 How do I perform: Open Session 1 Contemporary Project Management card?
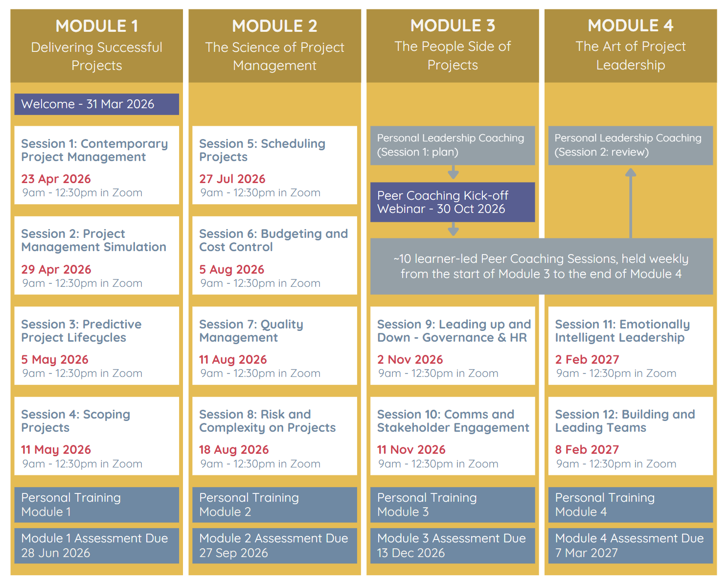pyautogui.click(x=97, y=165)
